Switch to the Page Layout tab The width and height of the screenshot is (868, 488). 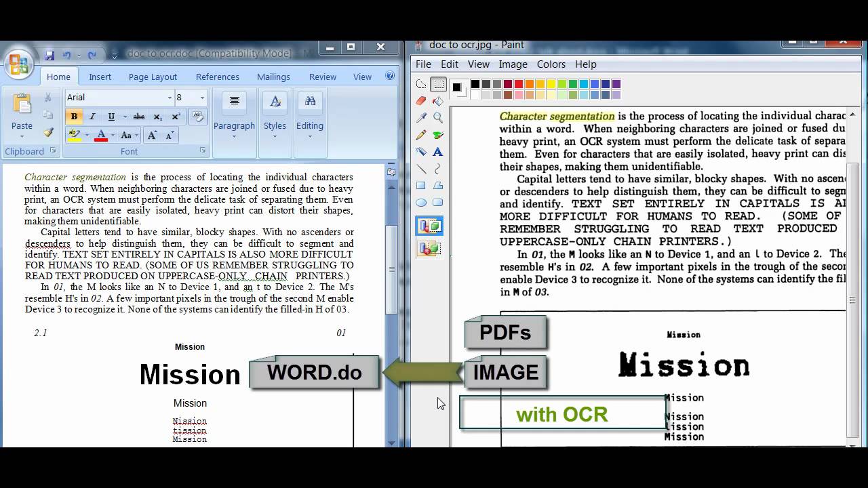coord(153,77)
